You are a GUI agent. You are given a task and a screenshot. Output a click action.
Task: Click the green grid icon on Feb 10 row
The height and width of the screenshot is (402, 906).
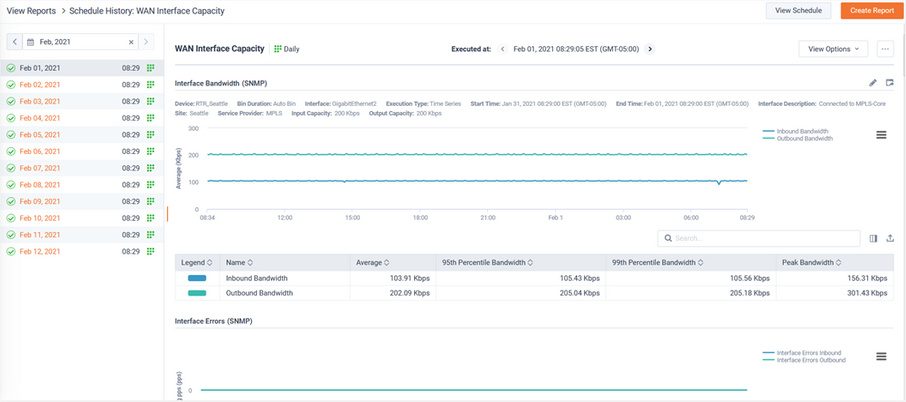151,219
